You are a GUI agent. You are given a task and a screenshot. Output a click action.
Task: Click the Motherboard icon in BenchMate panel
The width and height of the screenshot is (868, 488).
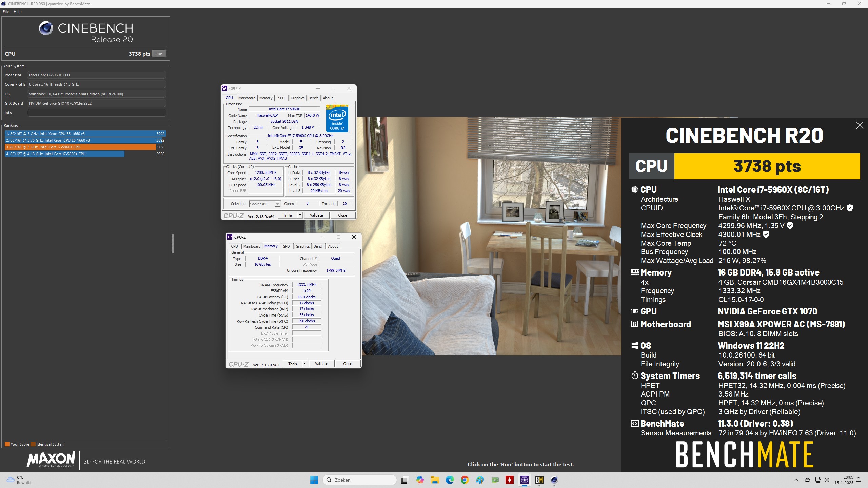[634, 324]
